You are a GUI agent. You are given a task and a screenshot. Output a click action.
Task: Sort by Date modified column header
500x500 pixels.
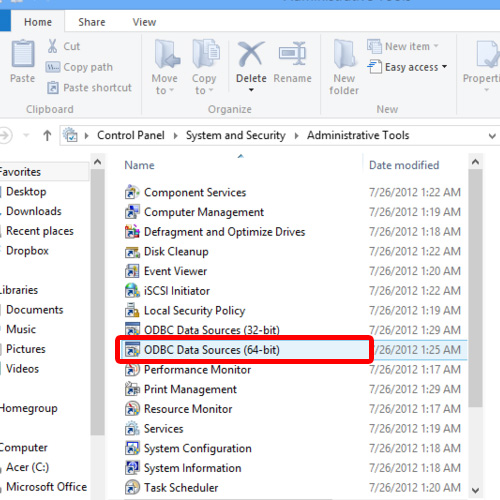404,165
